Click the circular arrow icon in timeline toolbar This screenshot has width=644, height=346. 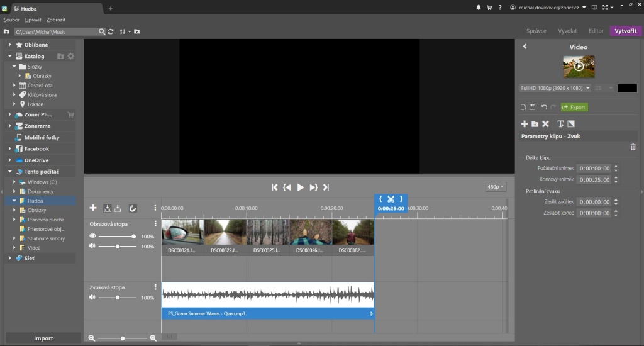(132, 208)
